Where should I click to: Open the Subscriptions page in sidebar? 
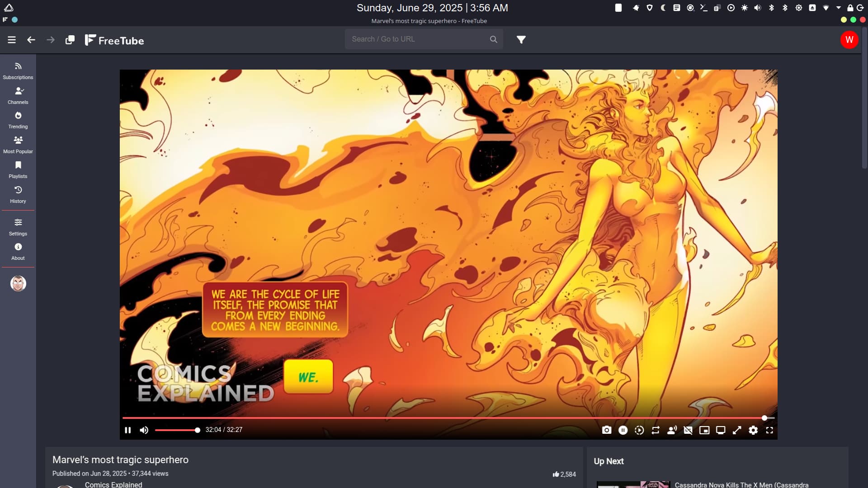18,71
